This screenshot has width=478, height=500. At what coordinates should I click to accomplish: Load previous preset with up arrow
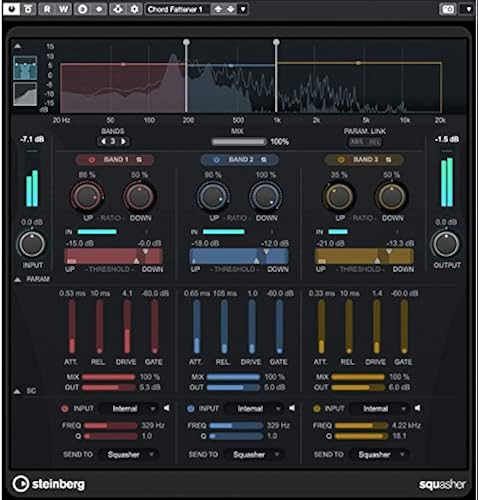[x=218, y=9]
